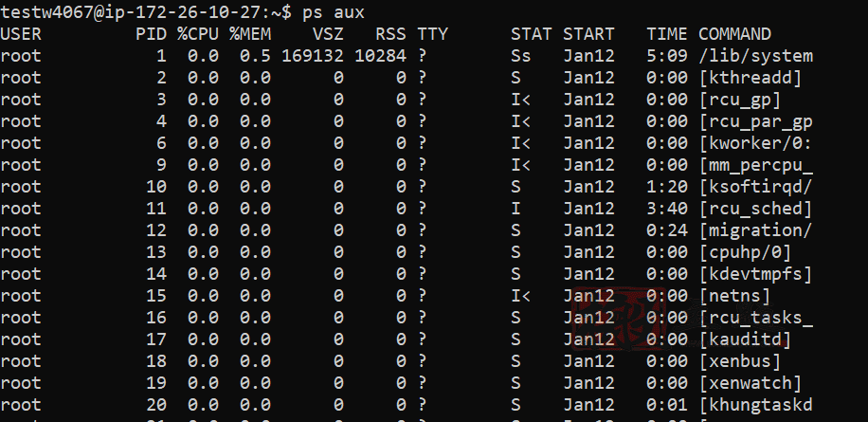This screenshot has width=868, height=422.
Task: Click the TIME value 1:20
Action: tap(667, 187)
